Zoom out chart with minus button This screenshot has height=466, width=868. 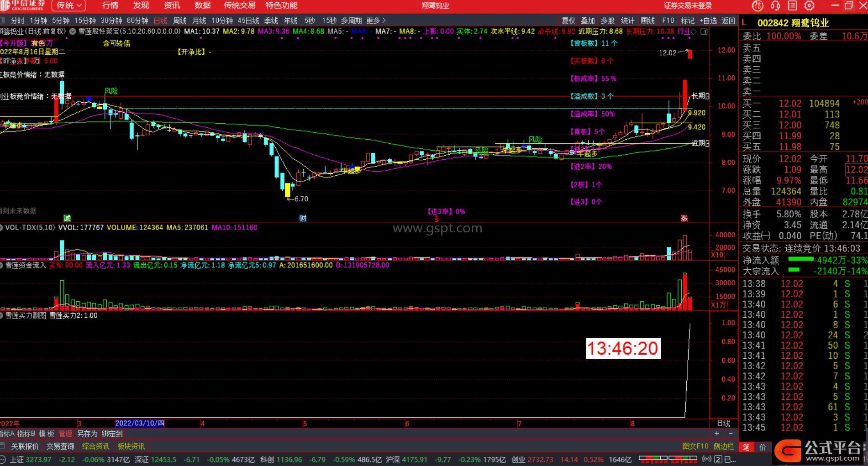(x=731, y=434)
